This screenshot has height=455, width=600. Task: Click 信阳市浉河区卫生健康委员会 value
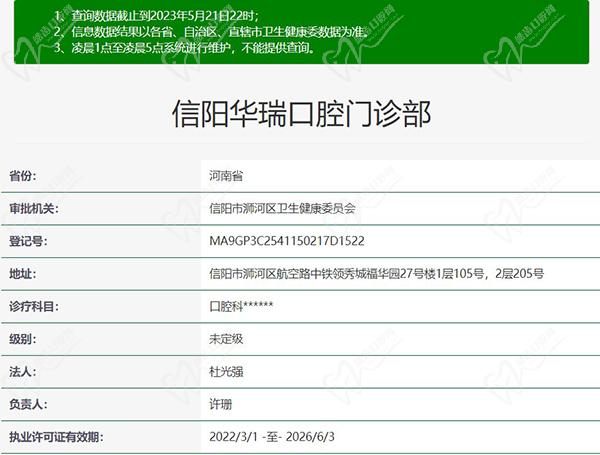coord(282,209)
